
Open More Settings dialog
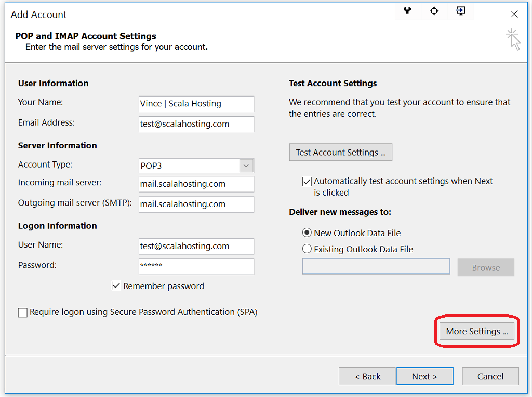click(476, 331)
